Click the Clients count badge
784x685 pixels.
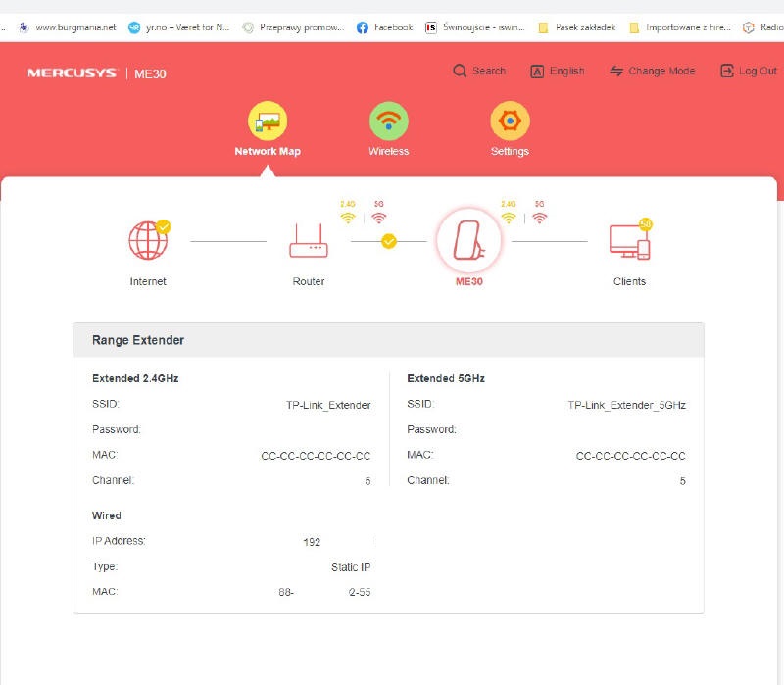(x=646, y=224)
